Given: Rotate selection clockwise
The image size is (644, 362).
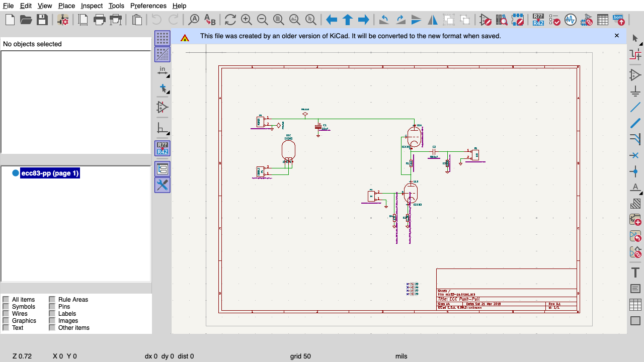Looking at the screenshot, I should click(x=400, y=20).
